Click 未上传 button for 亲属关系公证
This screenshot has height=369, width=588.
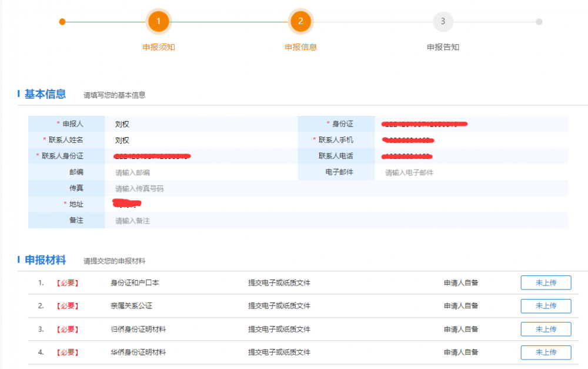click(546, 306)
